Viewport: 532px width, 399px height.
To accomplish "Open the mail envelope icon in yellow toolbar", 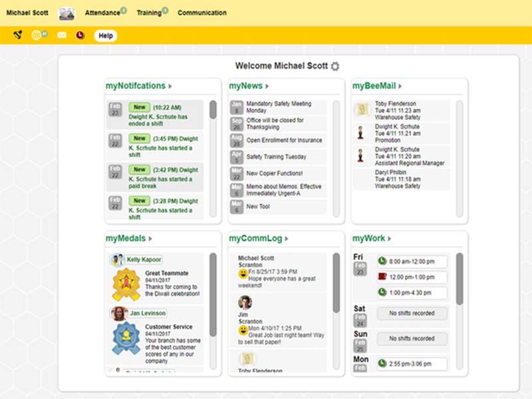I will [61, 34].
